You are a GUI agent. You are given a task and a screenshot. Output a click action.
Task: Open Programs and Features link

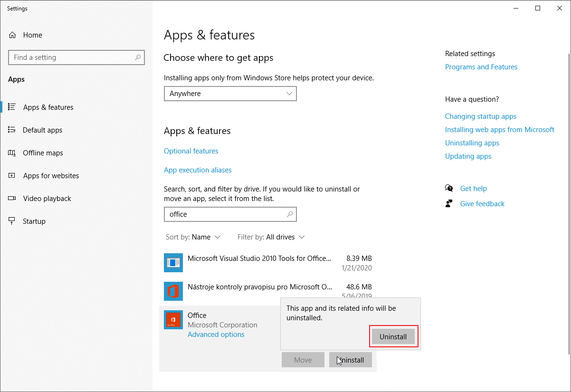(481, 67)
